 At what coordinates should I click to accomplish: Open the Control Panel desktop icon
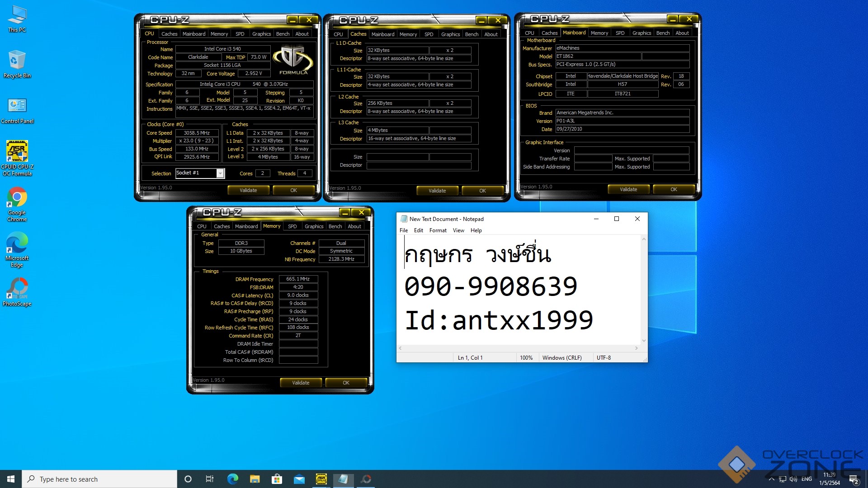pyautogui.click(x=17, y=106)
